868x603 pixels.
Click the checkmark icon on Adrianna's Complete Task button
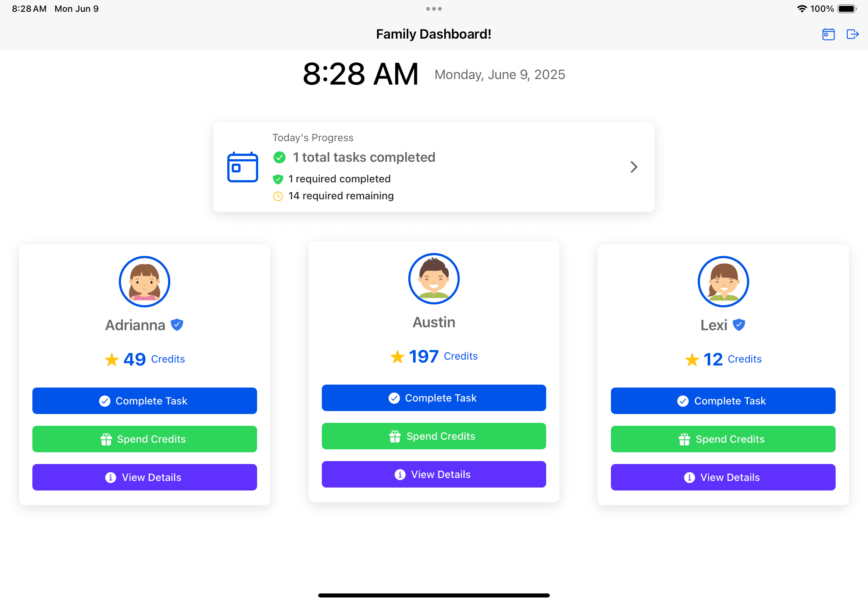pos(105,401)
